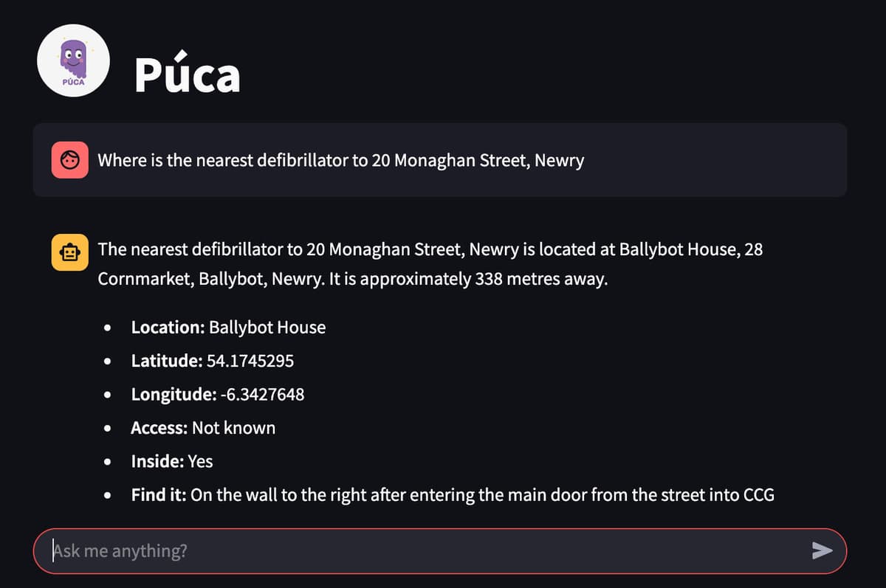Click the Púca title heading
The image size is (886, 588).
(x=188, y=74)
